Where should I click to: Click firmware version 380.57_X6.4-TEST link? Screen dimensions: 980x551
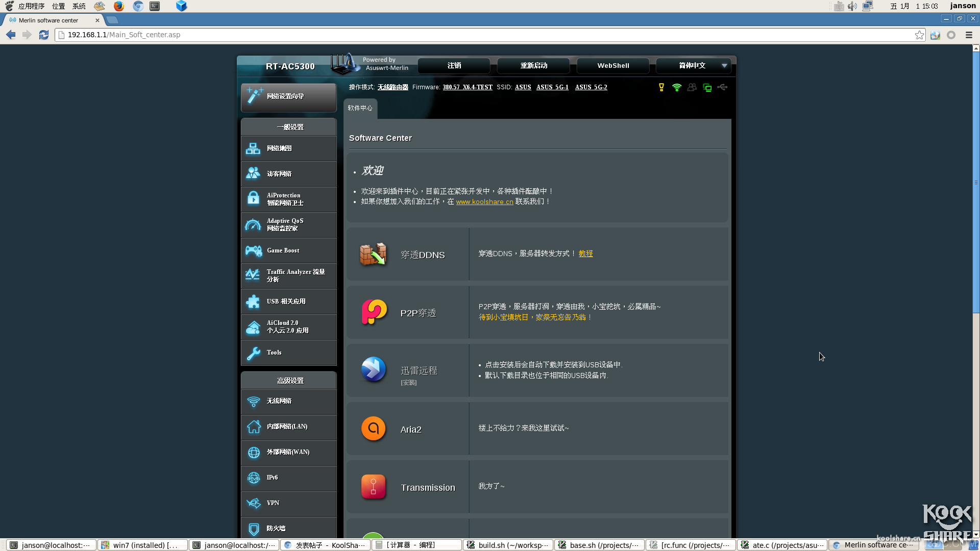point(468,87)
